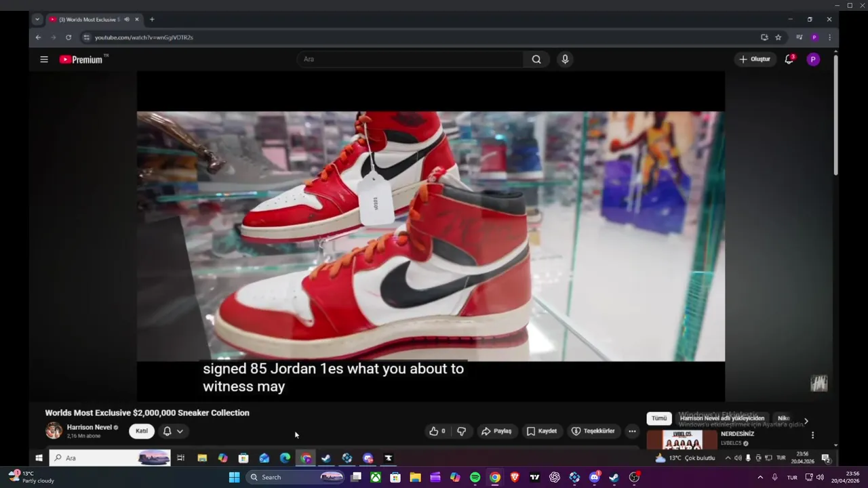
Task: Open Brave browser from Windows 11 taskbar
Action: tap(515, 477)
